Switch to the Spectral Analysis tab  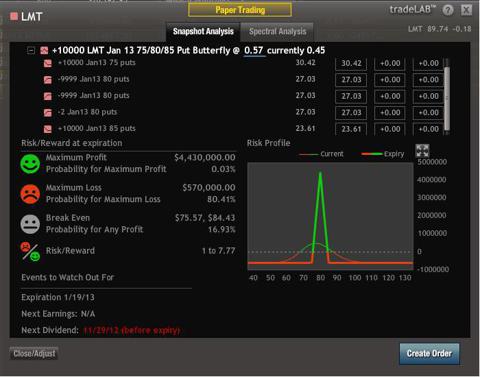[x=277, y=32]
